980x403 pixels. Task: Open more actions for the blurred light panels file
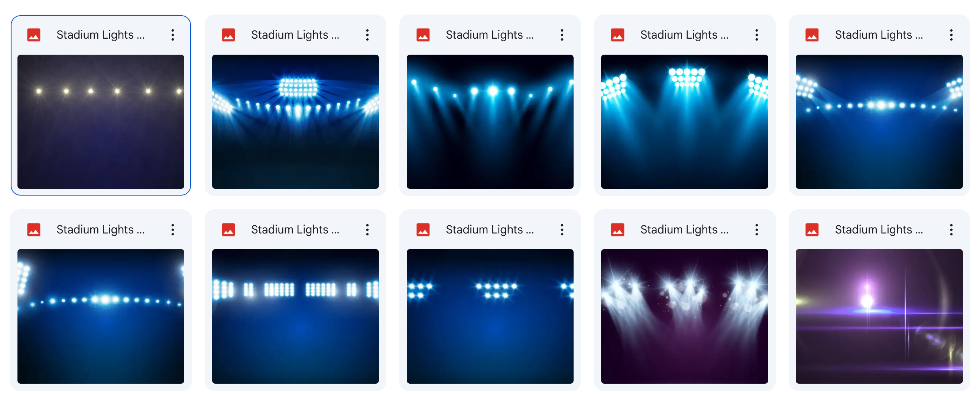(367, 230)
